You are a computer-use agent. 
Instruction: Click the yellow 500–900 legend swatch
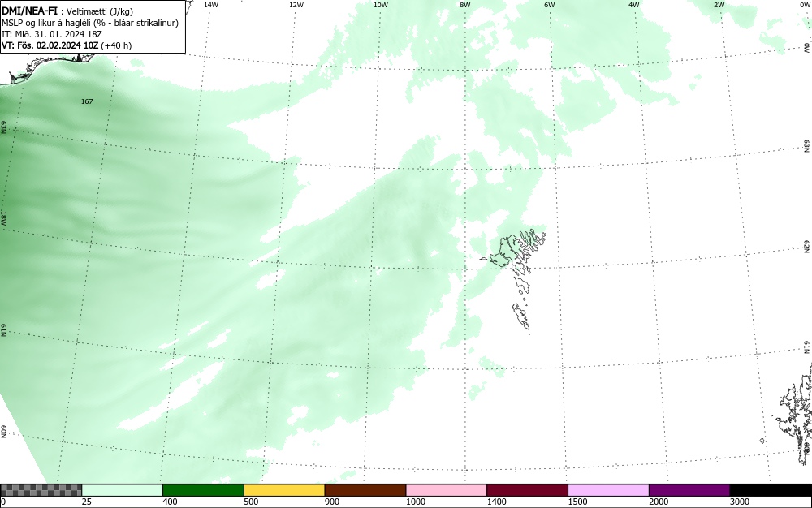point(284,490)
